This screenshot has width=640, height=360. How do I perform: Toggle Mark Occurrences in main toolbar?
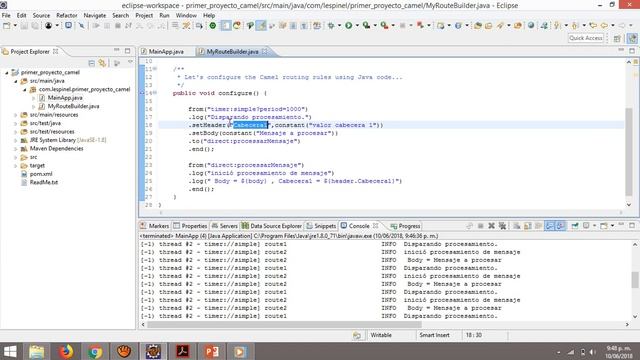pos(261,26)
